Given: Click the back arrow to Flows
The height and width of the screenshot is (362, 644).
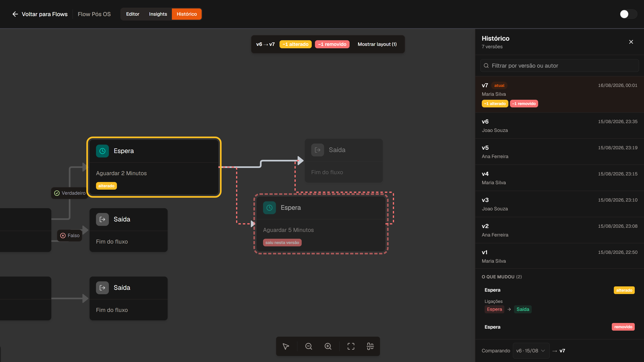Looking at the screenshot, I should 15,14.
